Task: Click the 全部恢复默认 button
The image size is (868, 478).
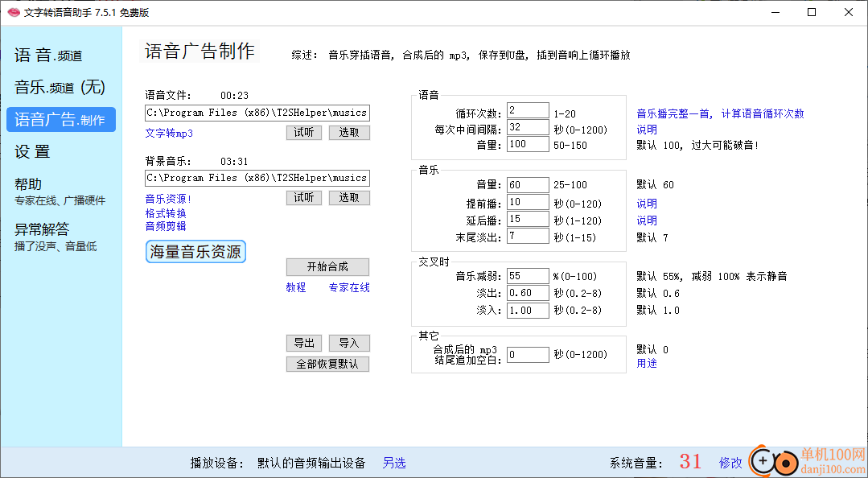Action: [327, 365]
